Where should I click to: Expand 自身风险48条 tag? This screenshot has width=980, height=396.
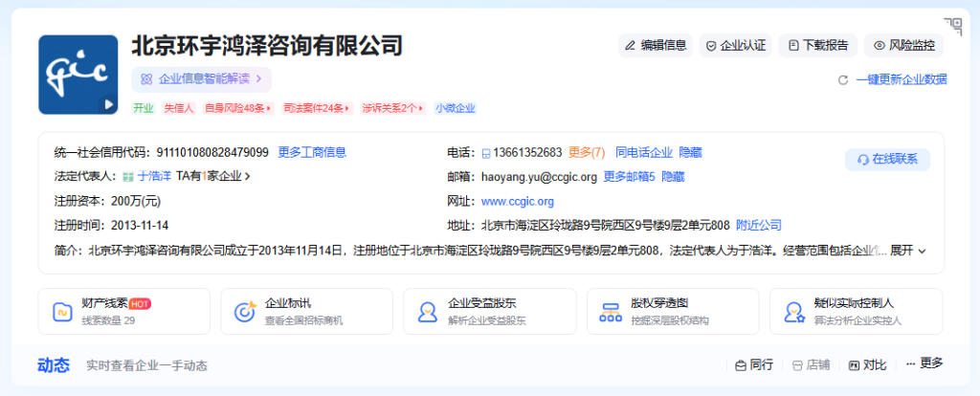pyautogui.click(x=238, y=108)
